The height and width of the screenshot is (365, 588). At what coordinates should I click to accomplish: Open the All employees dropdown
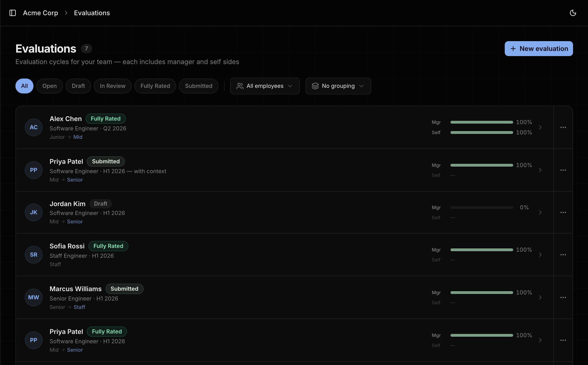click(x=265, y=86)
